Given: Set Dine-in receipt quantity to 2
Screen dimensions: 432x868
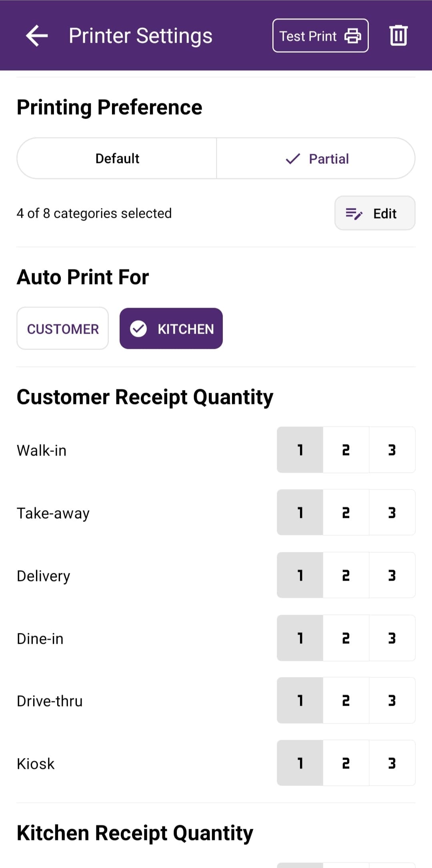Looking at the screenshot, I should (346, 638).
